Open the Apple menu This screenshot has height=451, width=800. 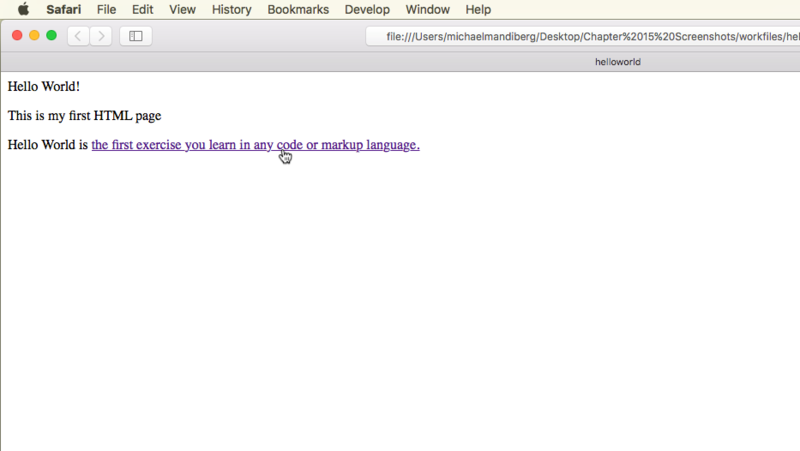(23, 9)
